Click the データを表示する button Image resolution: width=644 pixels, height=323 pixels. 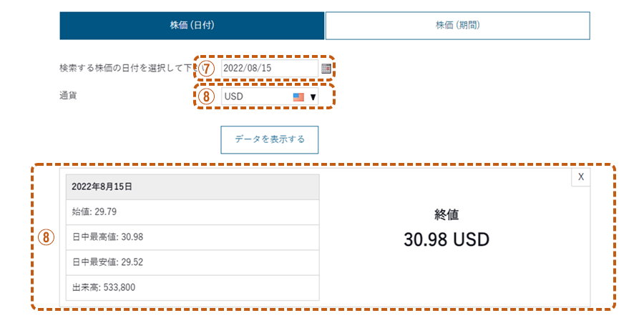pos(270,139)
